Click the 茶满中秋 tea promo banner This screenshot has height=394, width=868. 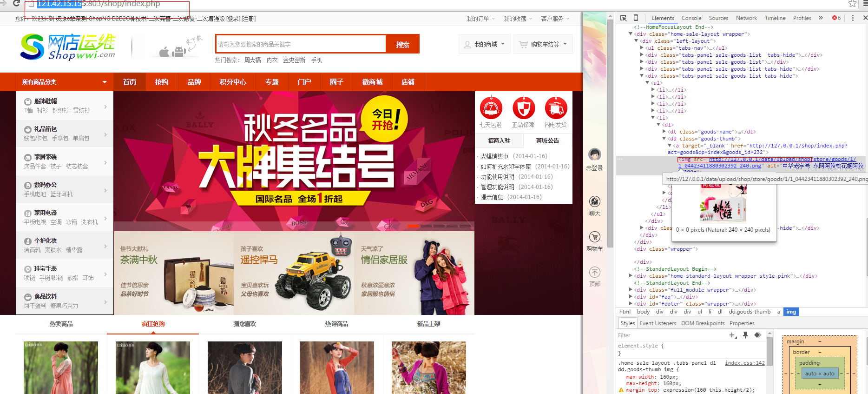coord(174,273)
